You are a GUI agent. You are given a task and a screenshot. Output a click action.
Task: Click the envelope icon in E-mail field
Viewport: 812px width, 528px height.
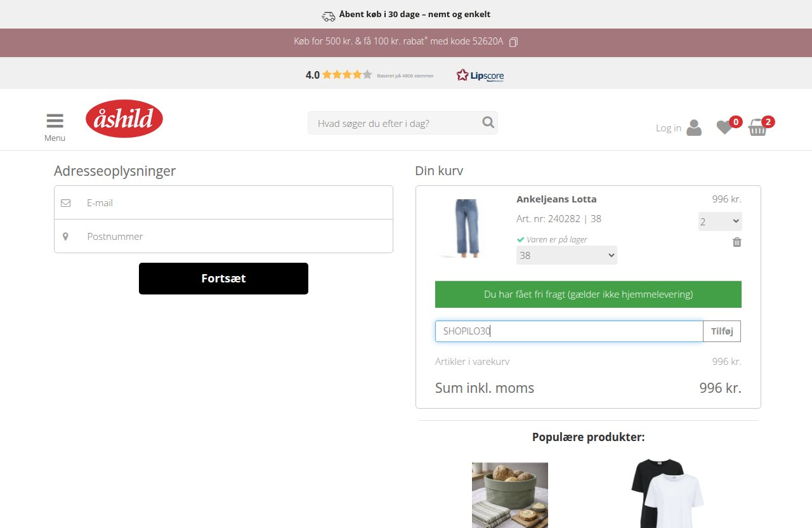pos(66,203)
